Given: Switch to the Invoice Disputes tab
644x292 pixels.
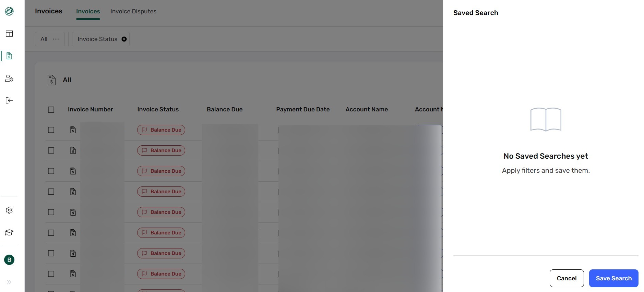Looking at the screenshot, I should pos(133,11).
